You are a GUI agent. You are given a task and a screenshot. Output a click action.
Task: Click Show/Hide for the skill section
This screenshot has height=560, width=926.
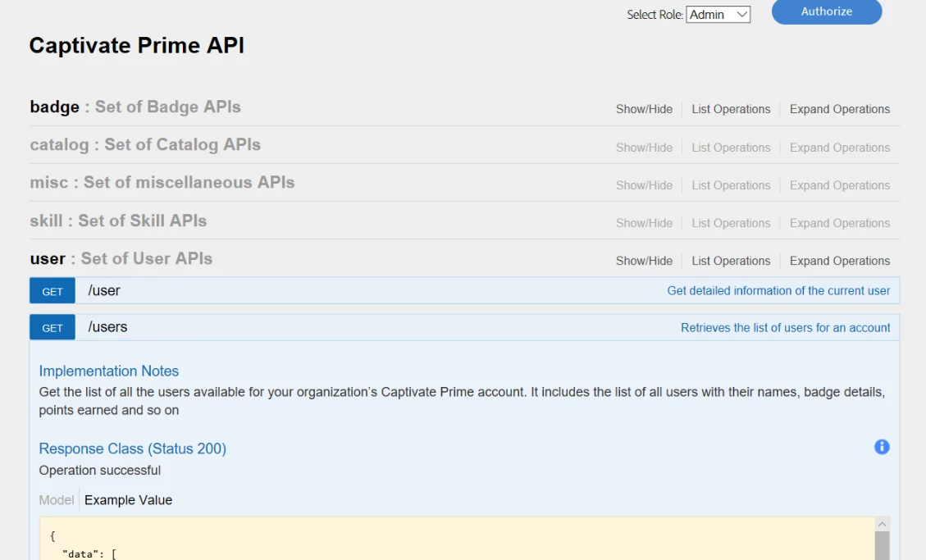coord(644,223)
